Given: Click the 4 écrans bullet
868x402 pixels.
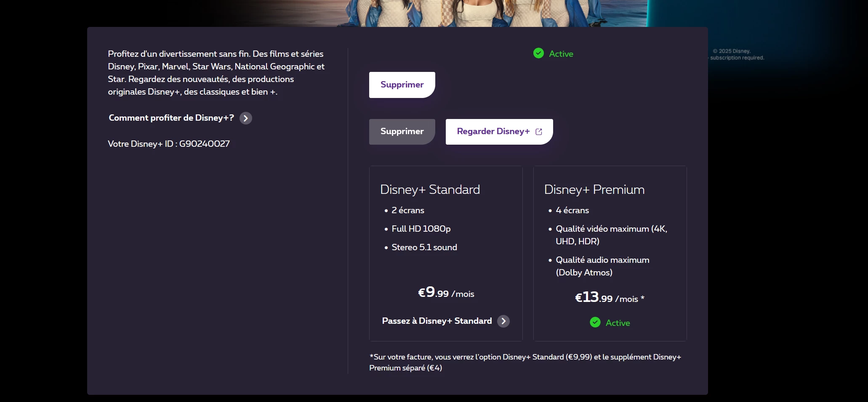Looking at the screenshot, I should click(x=572, y=210).
